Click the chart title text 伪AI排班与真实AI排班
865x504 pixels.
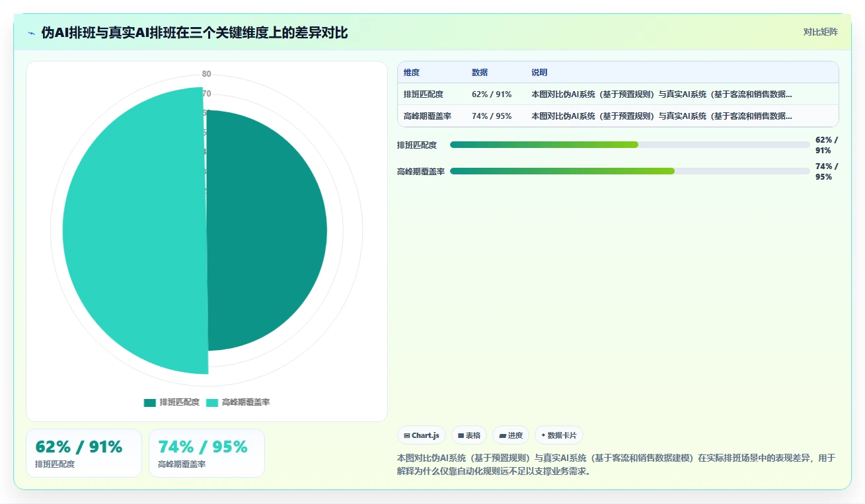point(114,33)
